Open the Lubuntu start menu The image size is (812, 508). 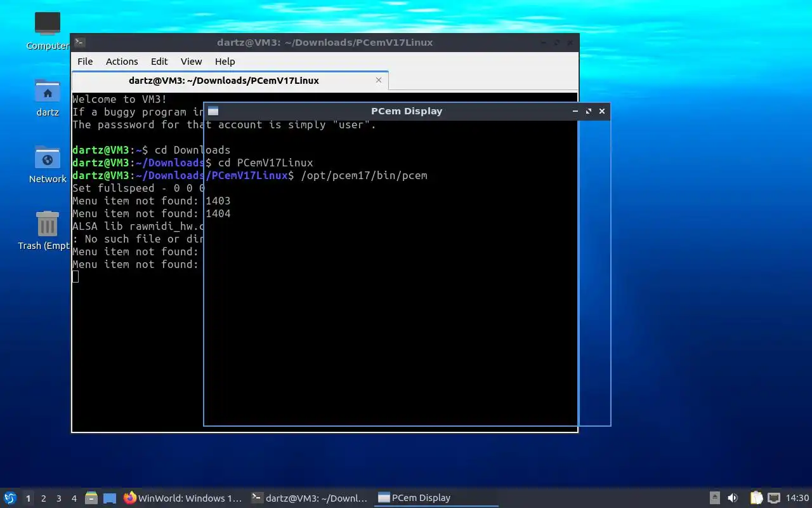click(x=10, y=498)
